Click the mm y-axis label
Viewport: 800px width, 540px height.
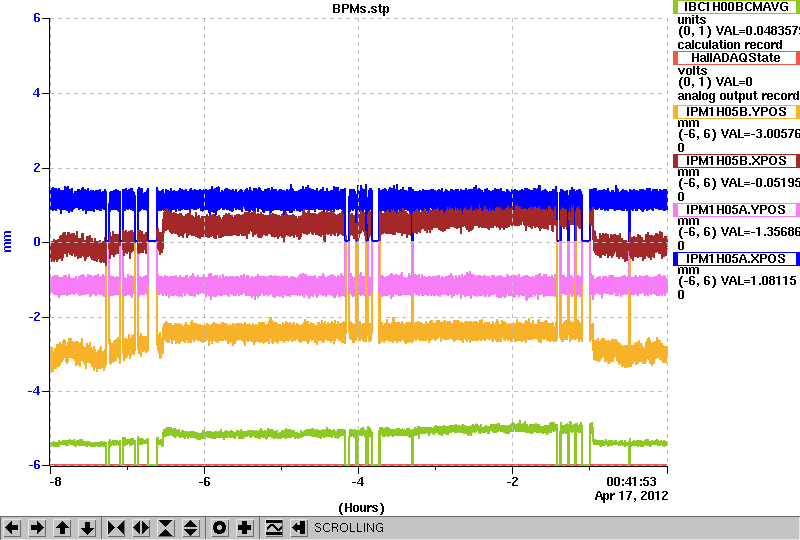(7, 241)
